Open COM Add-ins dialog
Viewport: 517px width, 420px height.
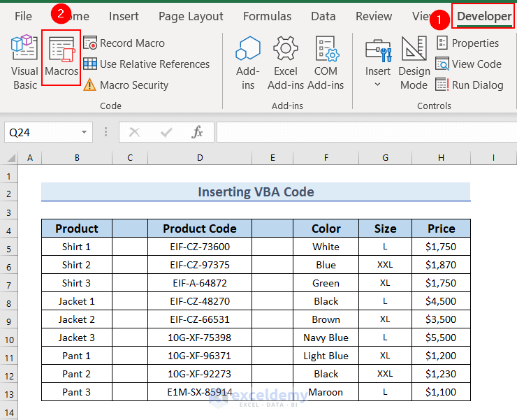click(x=326, y=63)
